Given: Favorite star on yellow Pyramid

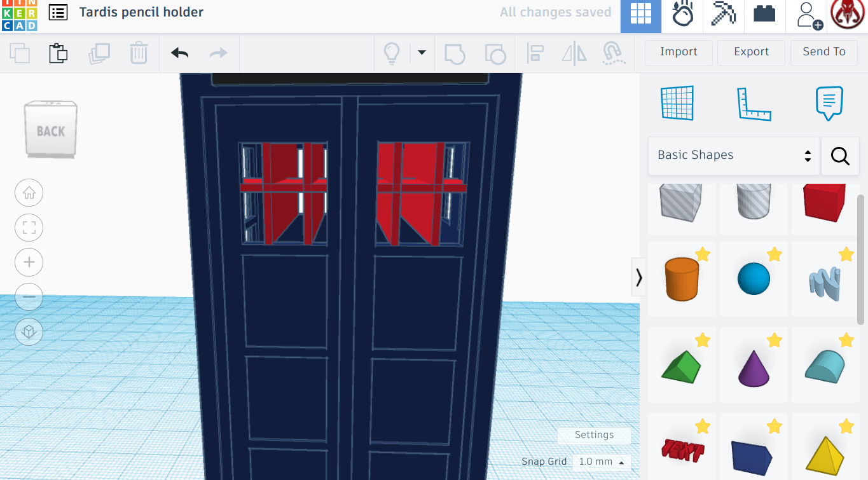Looking at the screenshot, I should point(846,427).
